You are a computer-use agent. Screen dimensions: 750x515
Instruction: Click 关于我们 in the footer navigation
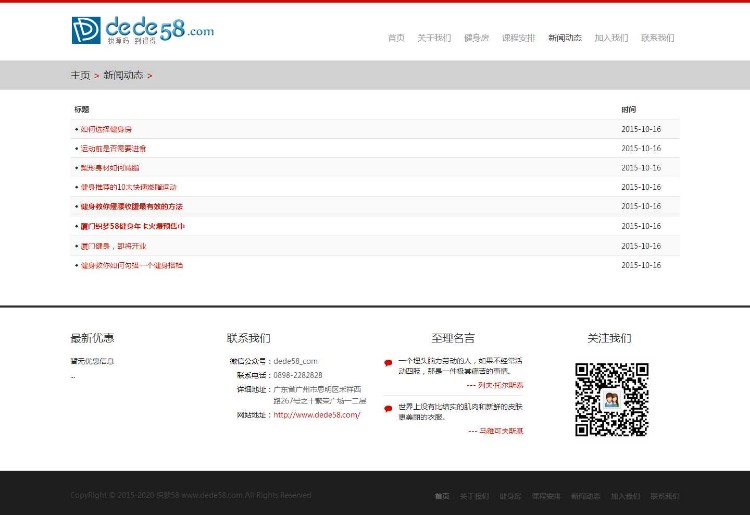[x=474, y=496]
